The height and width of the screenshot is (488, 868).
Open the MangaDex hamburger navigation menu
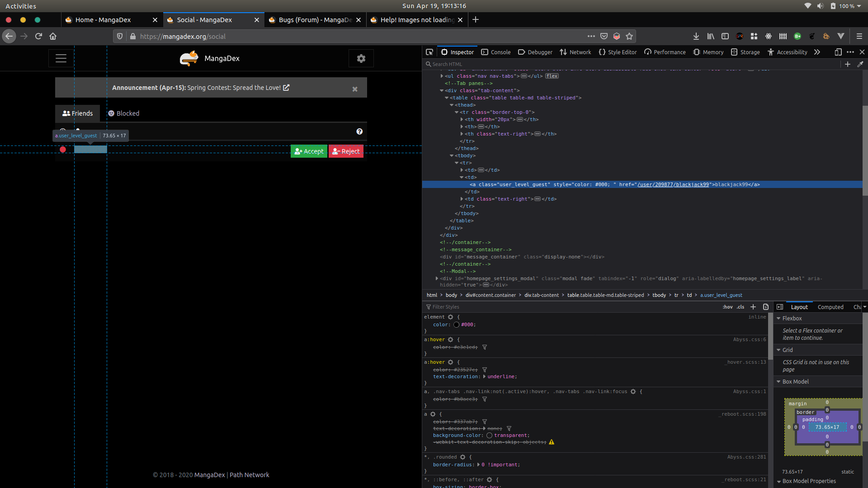[61, 58]
